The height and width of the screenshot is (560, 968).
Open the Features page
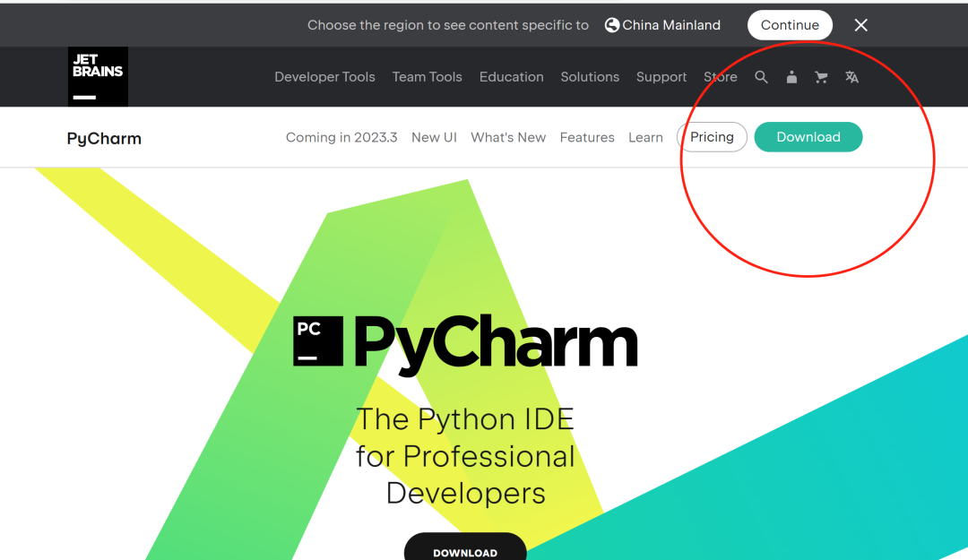[587, 138]
